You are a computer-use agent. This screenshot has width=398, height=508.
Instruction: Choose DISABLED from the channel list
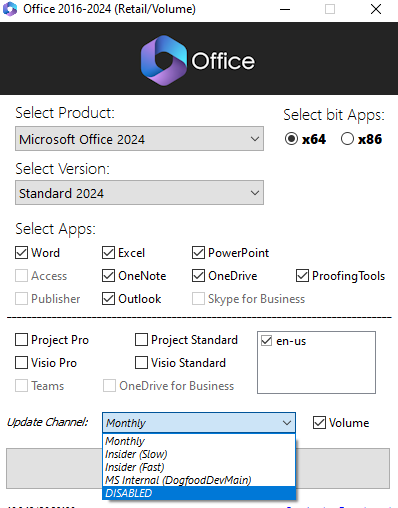pyautogui.click(x=199, y=493)
